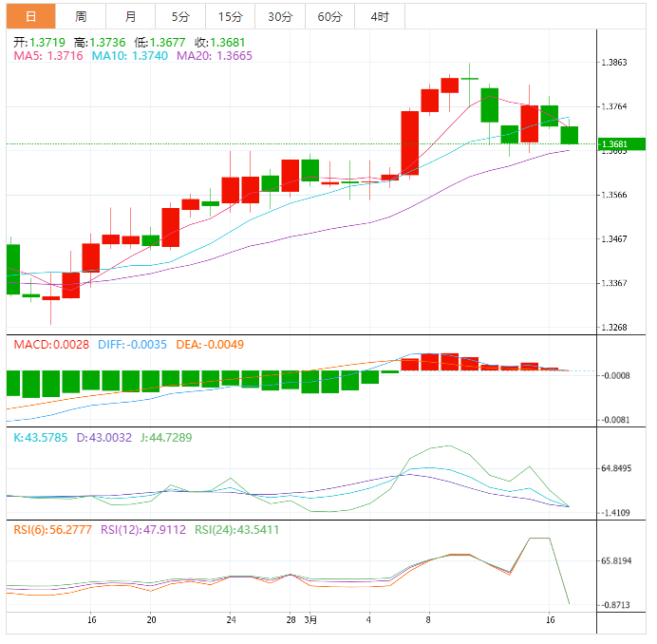Switch to the 周 weekly tab
Image resolution: width=657 pixels, height=644 pixels.
point(81,17)
